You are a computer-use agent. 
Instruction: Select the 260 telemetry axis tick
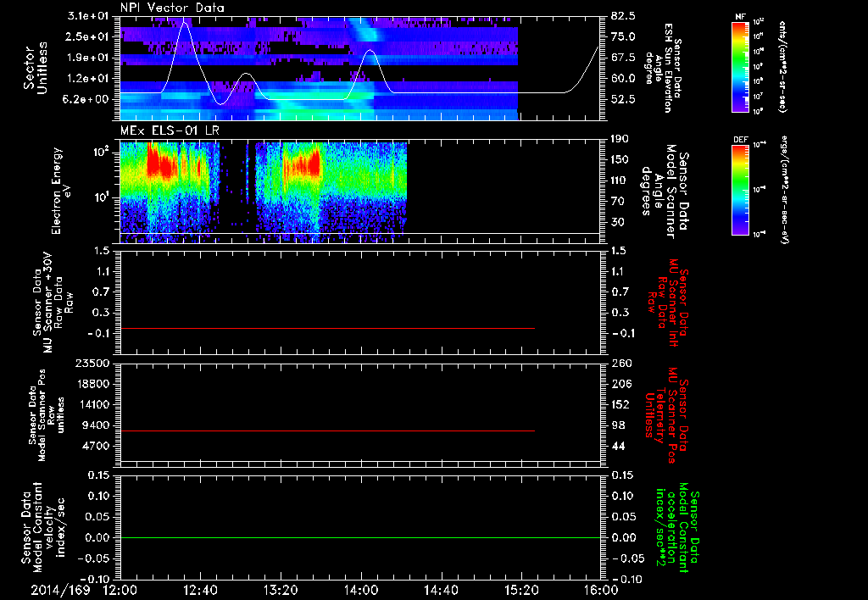[x=621, y=363]
